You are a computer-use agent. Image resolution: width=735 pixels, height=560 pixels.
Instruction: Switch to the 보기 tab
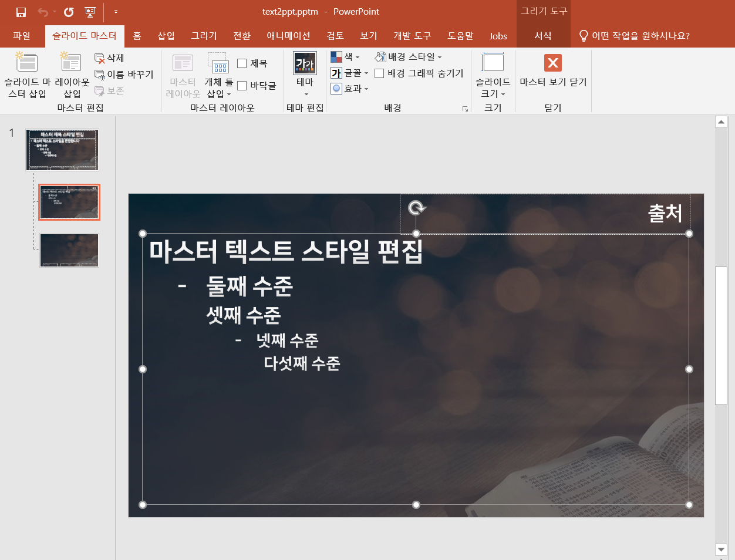[369, 36]
